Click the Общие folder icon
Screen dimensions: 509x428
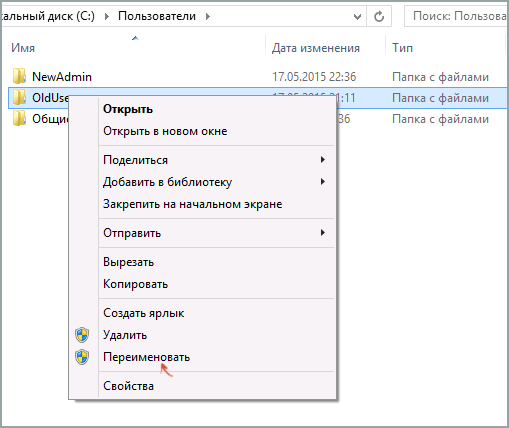pyautogui.click(x=19, y=118)
